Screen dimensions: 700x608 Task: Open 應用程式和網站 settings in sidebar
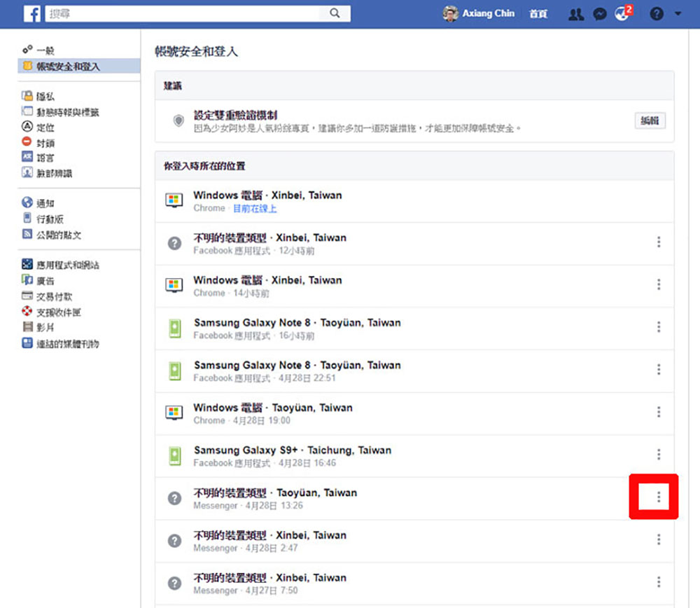(x=61, y=265)
